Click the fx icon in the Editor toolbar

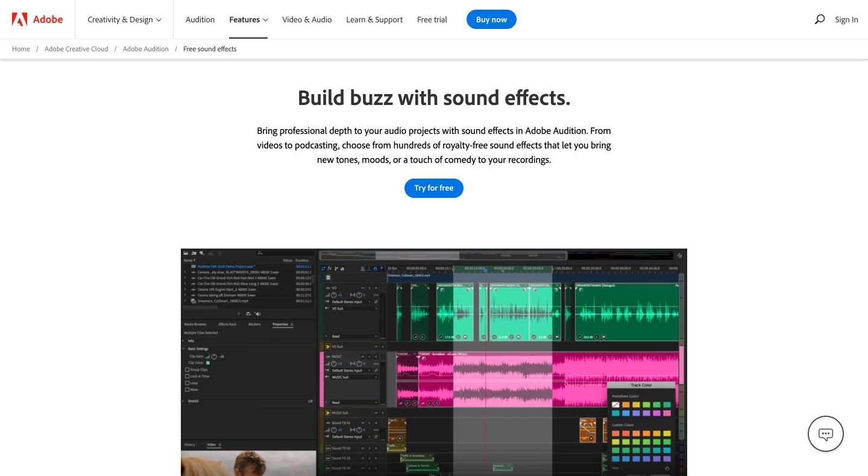(329, 267)
